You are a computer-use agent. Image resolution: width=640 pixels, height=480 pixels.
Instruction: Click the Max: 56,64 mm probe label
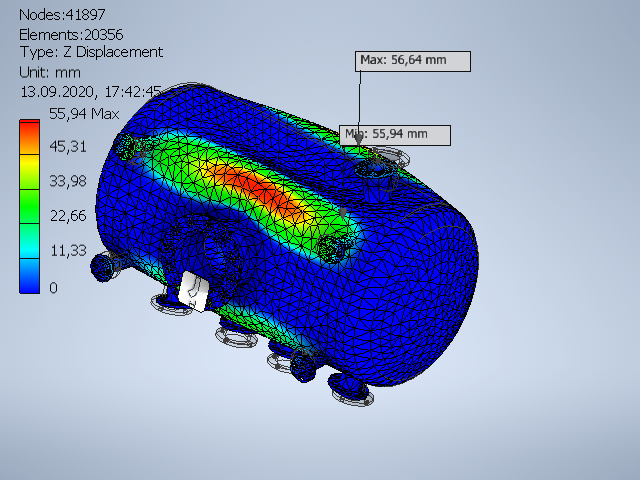[x=413, y=61]
